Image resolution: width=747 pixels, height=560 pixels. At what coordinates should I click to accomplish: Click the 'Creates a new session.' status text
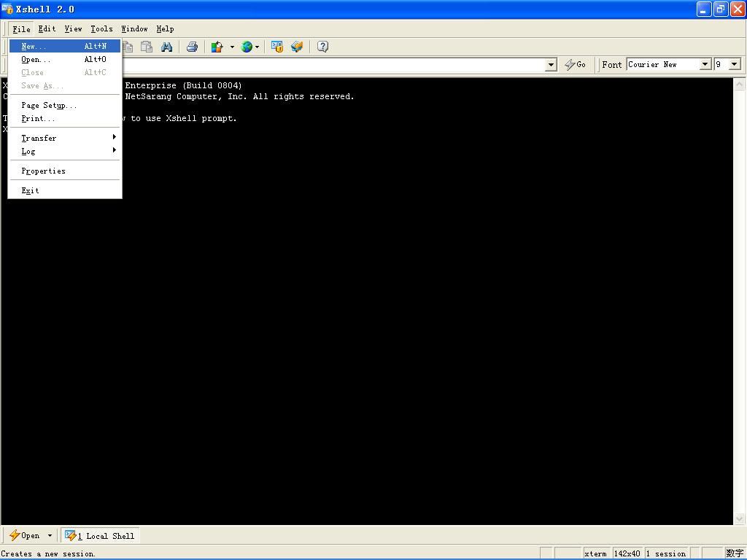tap(48, 554)
